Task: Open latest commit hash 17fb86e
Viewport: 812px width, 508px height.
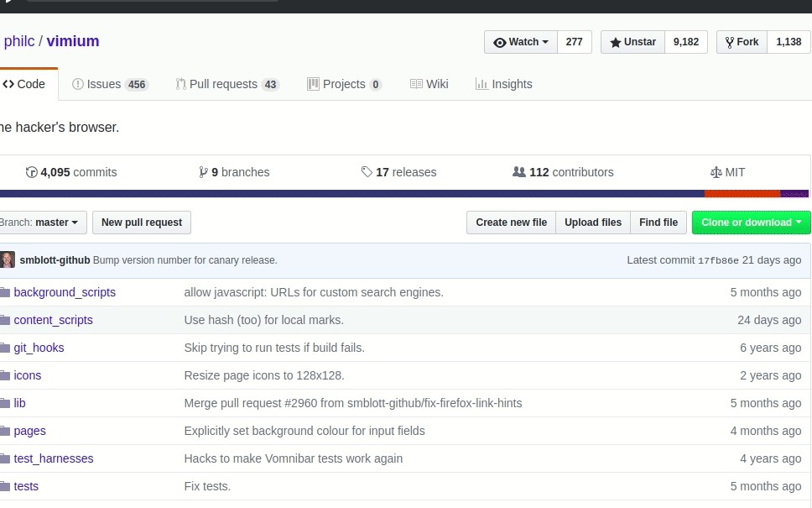Action: click(x=718, y=260)
